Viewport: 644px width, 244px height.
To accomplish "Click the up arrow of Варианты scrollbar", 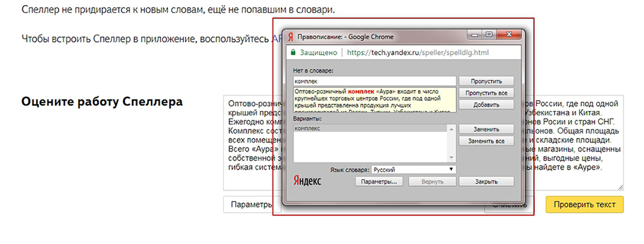I will tap(452, 129).
